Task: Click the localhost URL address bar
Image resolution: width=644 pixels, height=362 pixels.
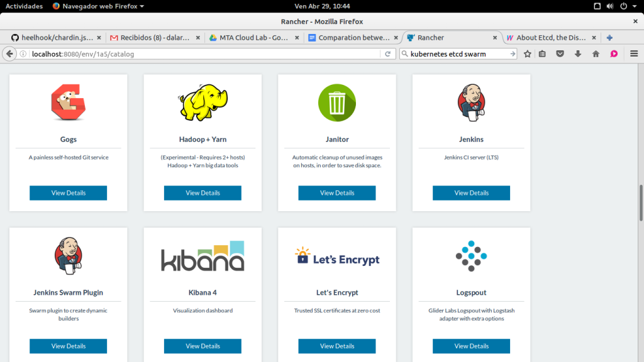Action: pos(201,54)
